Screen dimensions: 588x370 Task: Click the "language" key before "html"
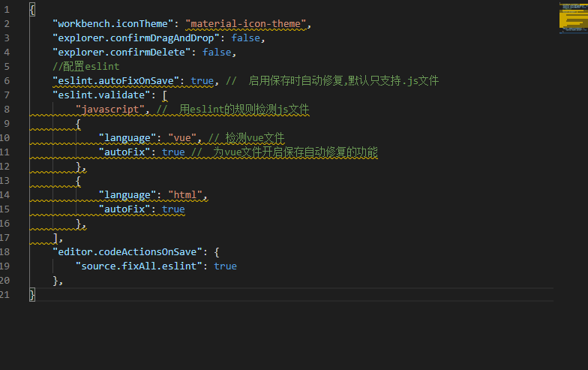[x=127, y=195]
